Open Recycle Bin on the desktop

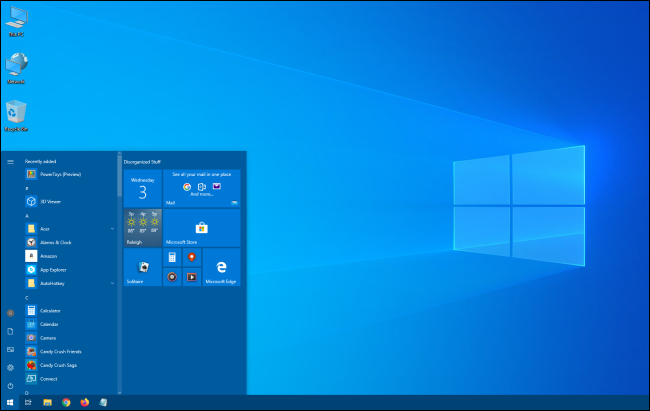coord(16,115)
